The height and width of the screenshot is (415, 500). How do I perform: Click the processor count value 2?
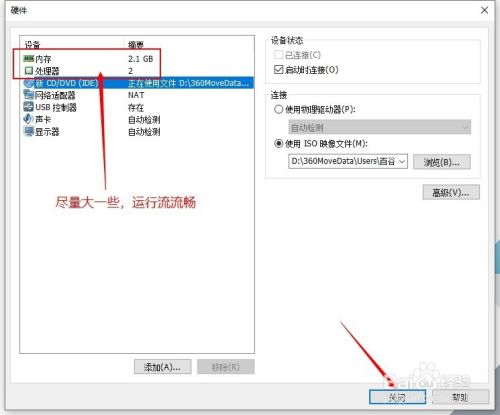131,71
